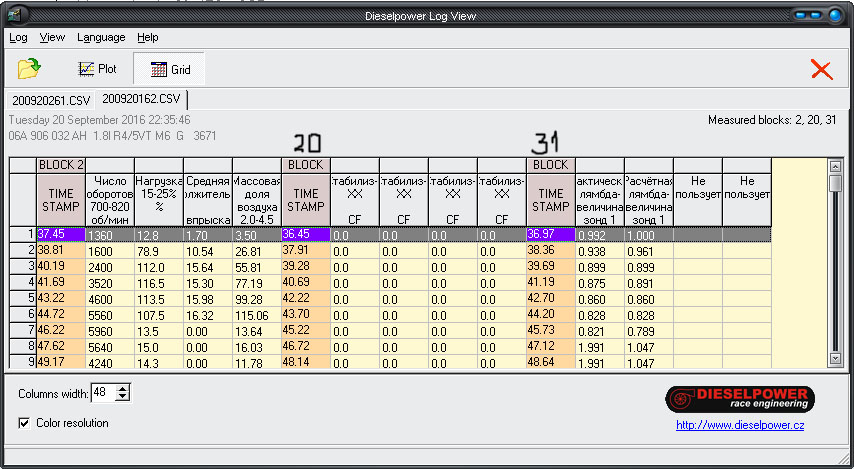
Task: Select the Grid view button
Action: 169,69
